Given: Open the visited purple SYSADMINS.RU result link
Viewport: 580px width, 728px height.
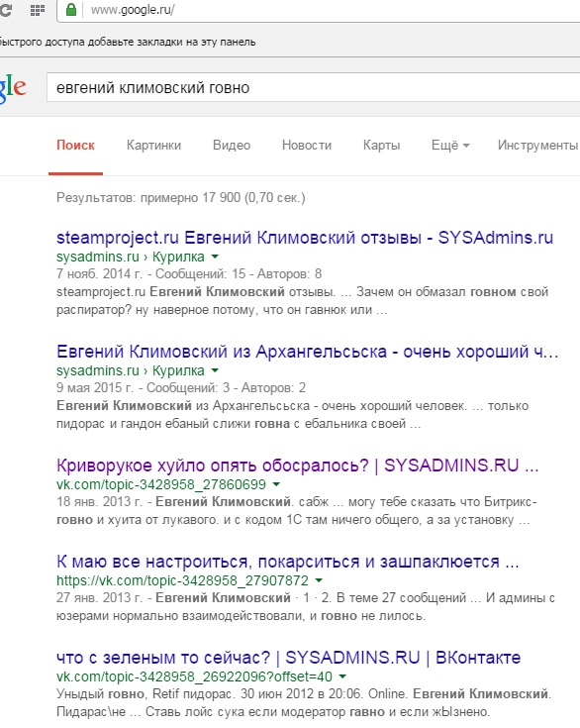Looking at the screenshot, I should point(298,466).
